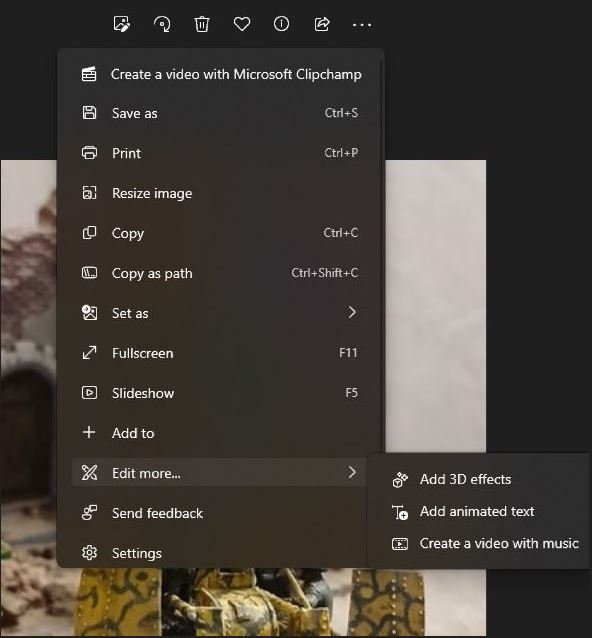This screenshot has width=592, height=638.
Task: Choose Print from the menu
Action: point(220,153)
